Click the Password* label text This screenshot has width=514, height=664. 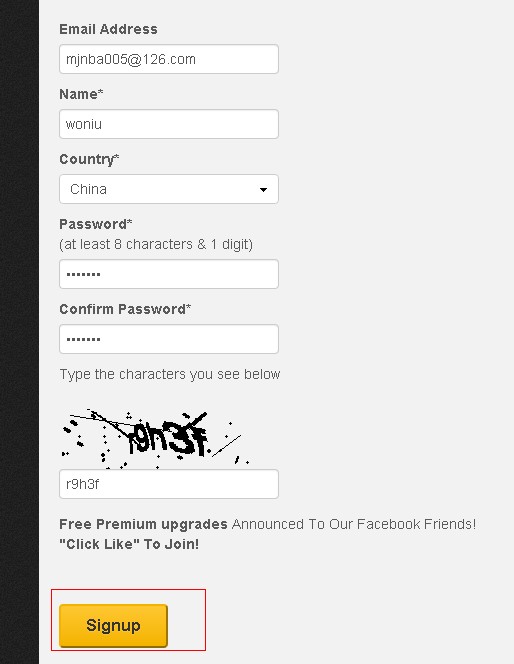96,224
